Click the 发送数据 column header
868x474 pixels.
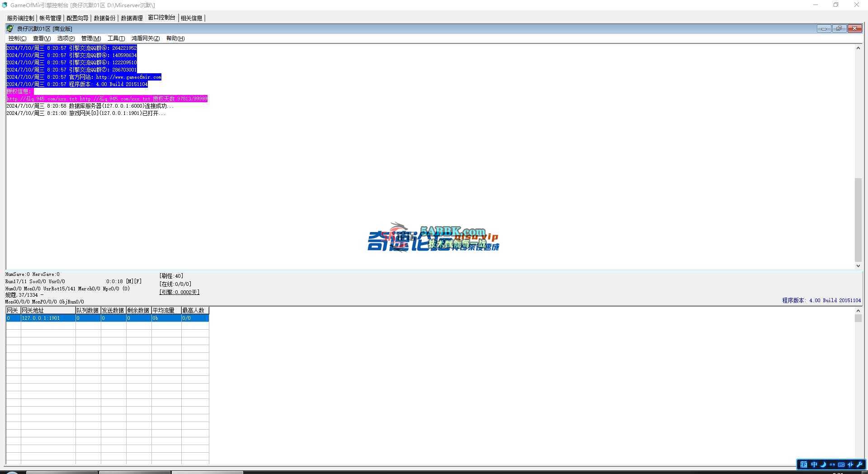tap(113, 310)
